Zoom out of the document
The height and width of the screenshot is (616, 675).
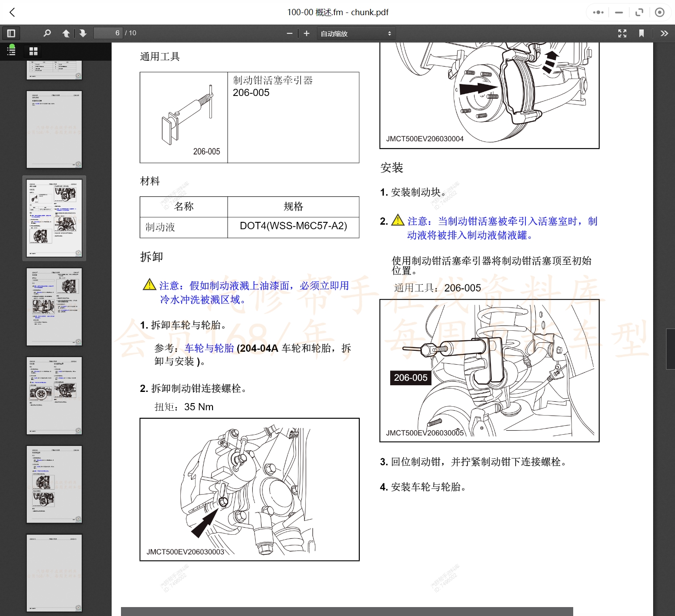click(290, 33)
